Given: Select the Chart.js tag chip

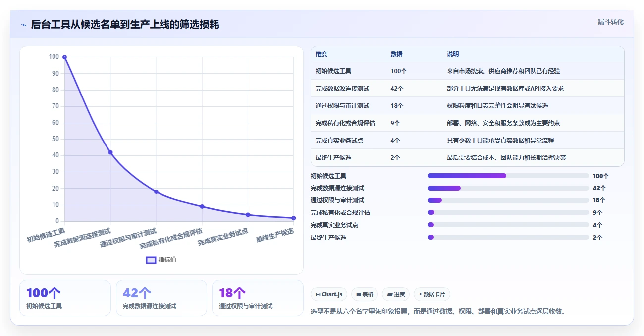Looking at the screenshot, I should 329,294.
